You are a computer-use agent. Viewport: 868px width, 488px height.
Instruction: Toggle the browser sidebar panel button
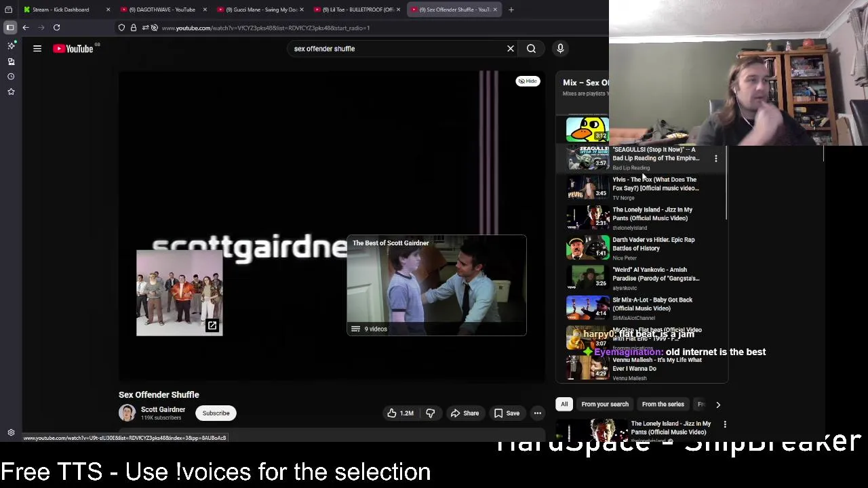10,28
